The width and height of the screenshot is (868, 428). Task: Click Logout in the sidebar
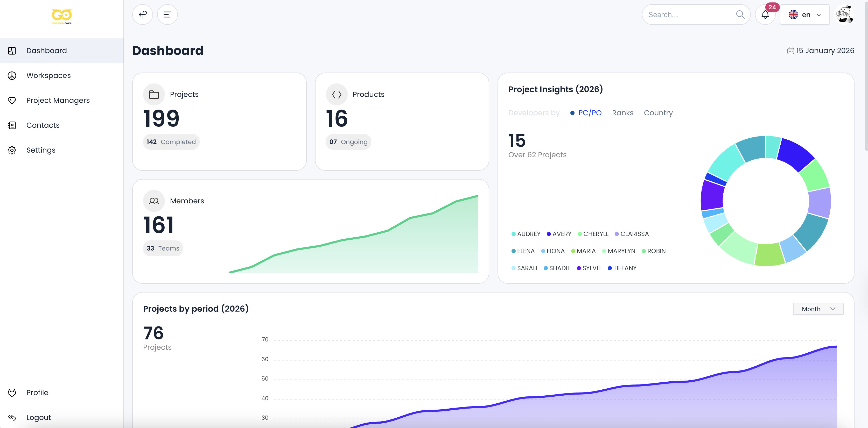click(38, 417)
